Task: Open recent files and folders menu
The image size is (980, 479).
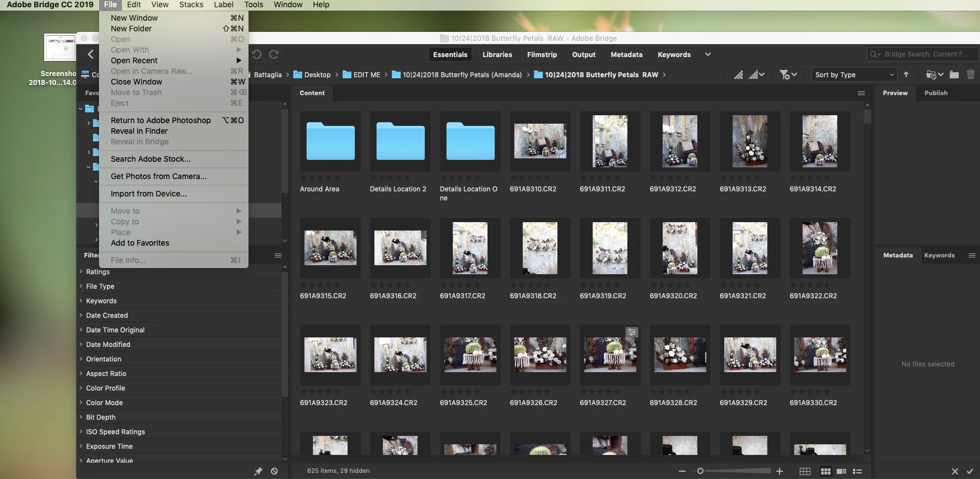Action: pyautogui.click(x=935, y=74)
